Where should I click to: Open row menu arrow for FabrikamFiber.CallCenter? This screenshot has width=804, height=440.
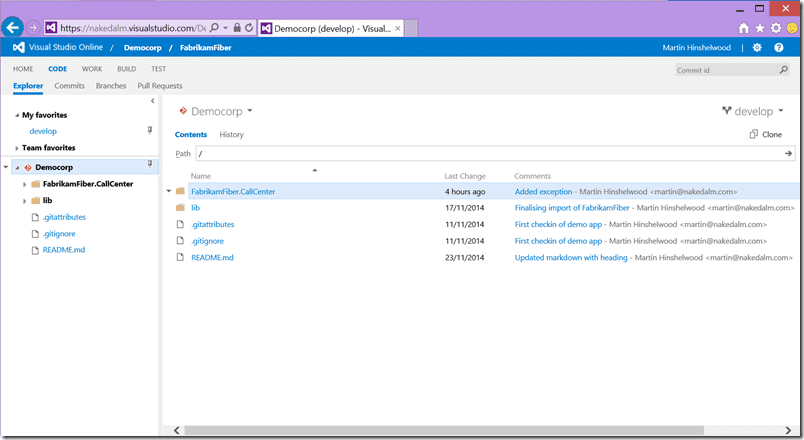point(169,191)
